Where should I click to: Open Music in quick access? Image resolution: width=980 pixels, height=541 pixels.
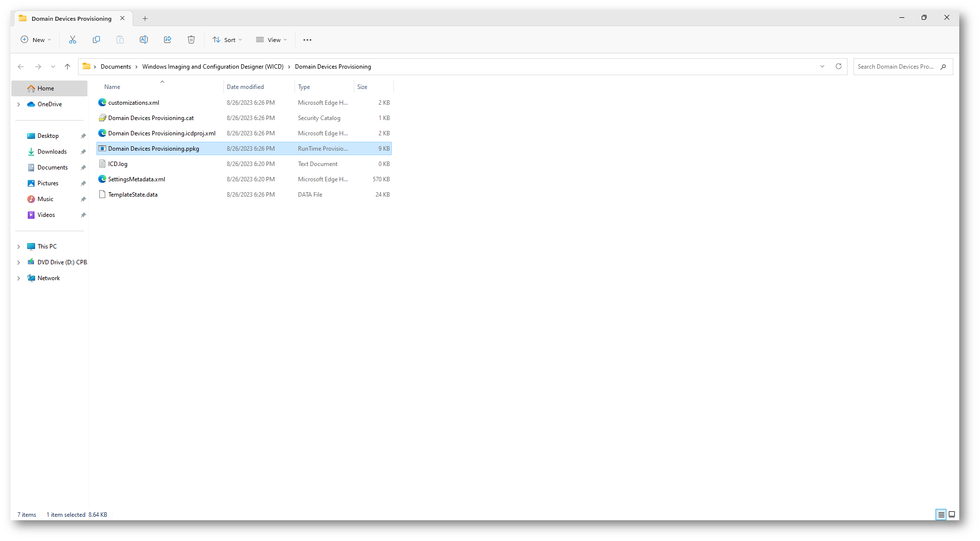pyautogui.click(x=45, y=199)
